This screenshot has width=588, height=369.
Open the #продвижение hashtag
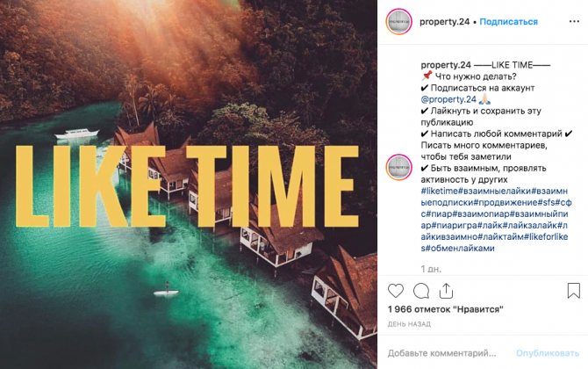click(506, 203)
